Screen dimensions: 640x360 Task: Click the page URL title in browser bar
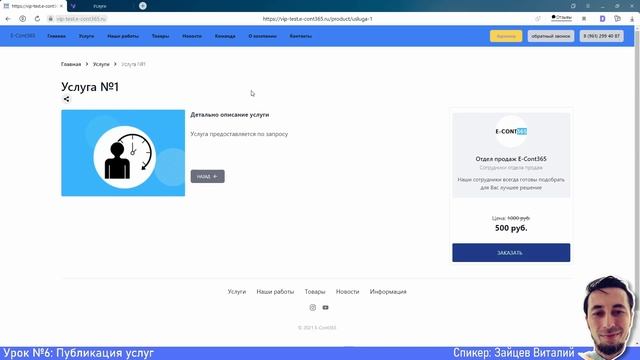318,19
